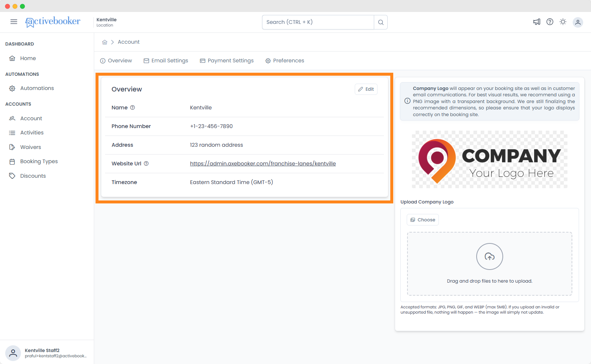
Task: Click the breadcrumb home icon
Action: click(105, 42)
